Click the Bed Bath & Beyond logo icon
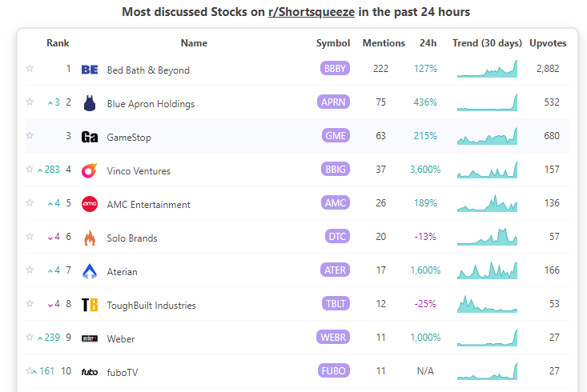The width and height of the screenshot is (587, 392). (90, 70)
